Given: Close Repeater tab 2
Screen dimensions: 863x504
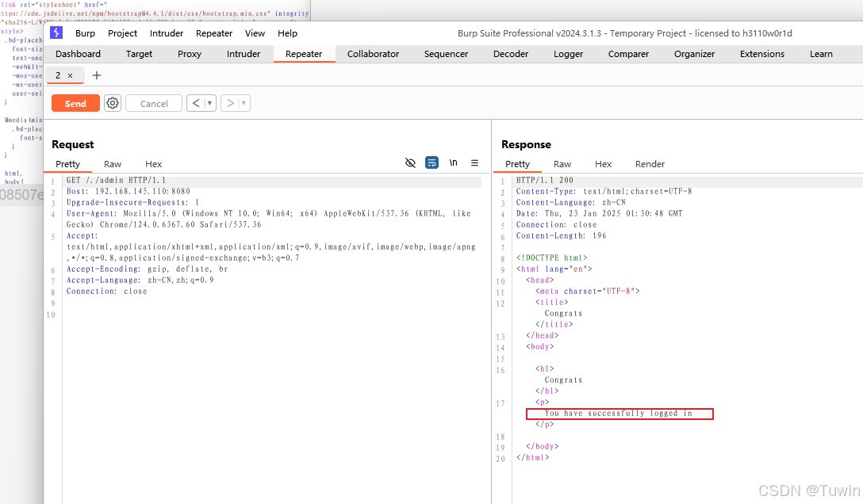Looking at the screenshot, I should pyautogui.click(x=70, y=76).
